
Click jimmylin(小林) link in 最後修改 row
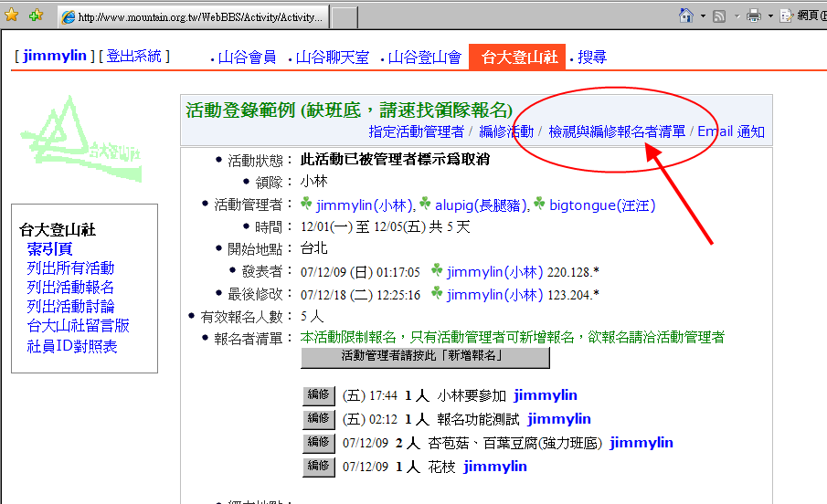click(x=494, y=294)
